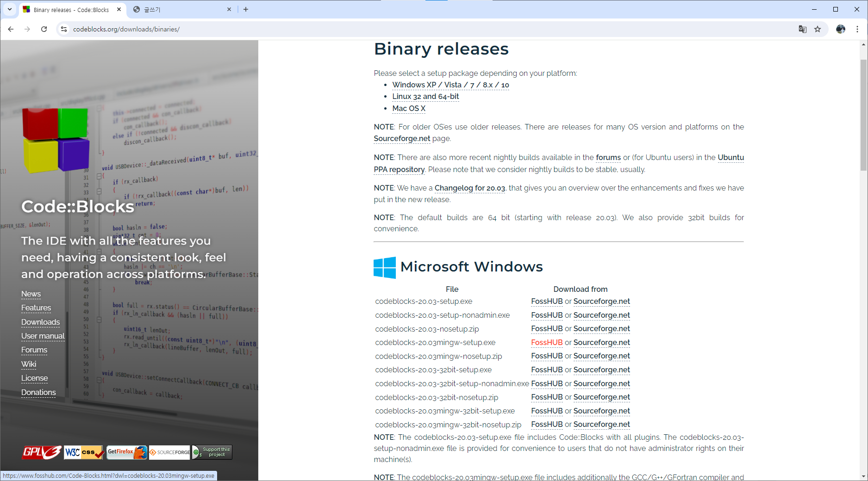Image resolution: width=868 pixels, height=481 pixels.
Task: Close the 글쓰기 tab
Action: [229, 9]
